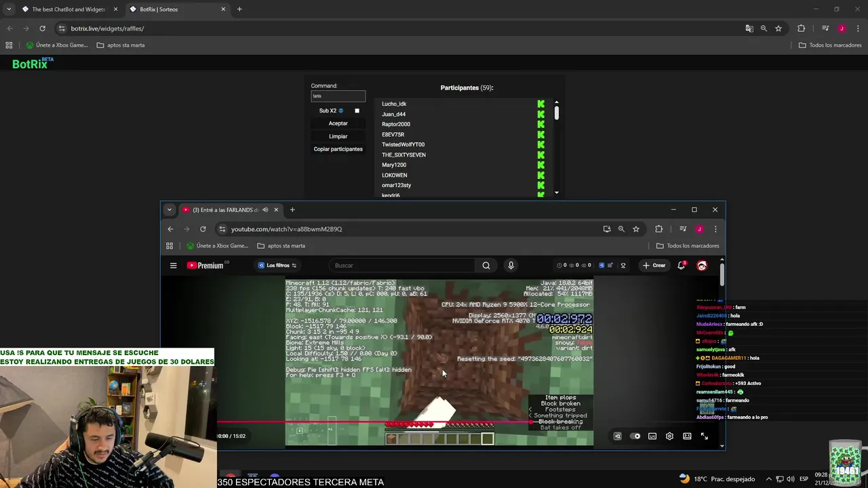The image size is (868, 488).
Task: Open Google Translate icon in back browser toolbar
Action: (749, 28)
